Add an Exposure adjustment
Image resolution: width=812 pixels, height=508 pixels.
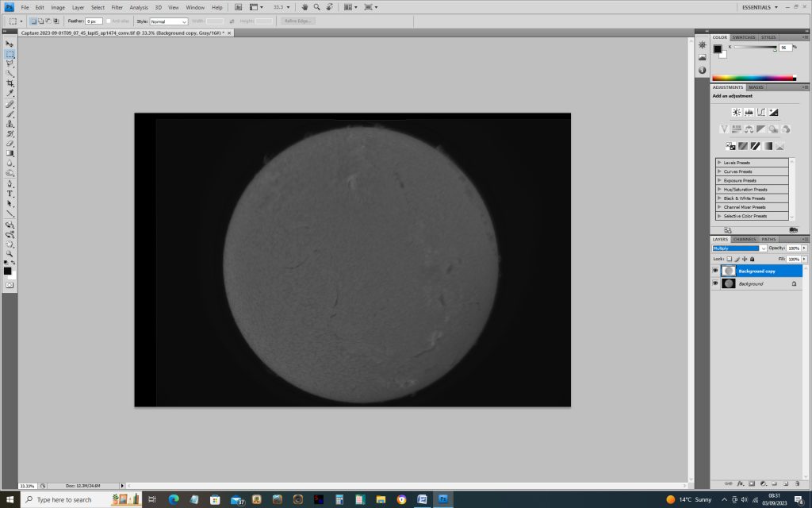(x=774, y=112)
